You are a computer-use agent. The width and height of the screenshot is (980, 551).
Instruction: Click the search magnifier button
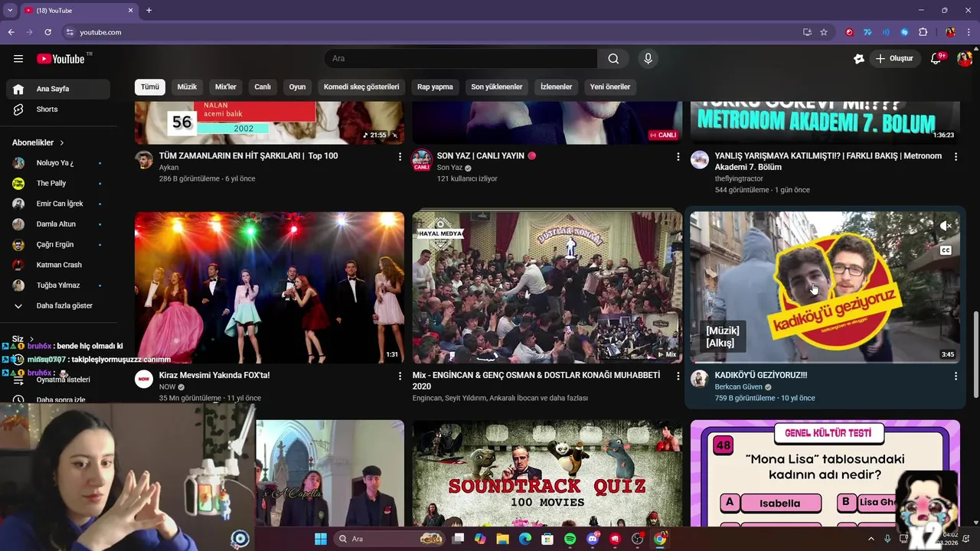coord(613,59)
